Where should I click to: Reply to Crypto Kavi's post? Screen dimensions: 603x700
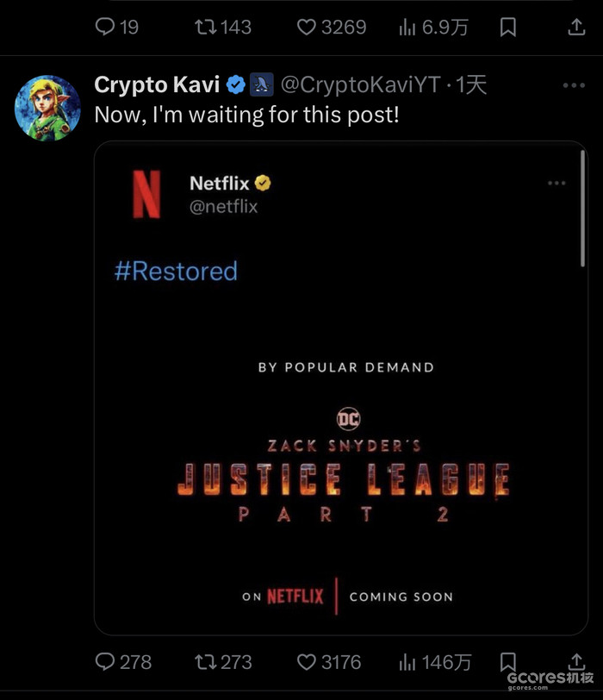[x=105, y=661]
